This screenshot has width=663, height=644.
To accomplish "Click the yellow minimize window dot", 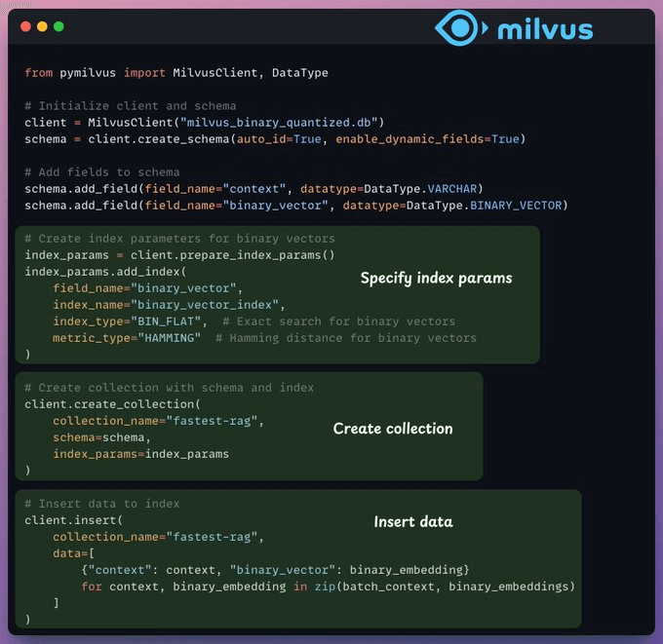I will [42, 26].
